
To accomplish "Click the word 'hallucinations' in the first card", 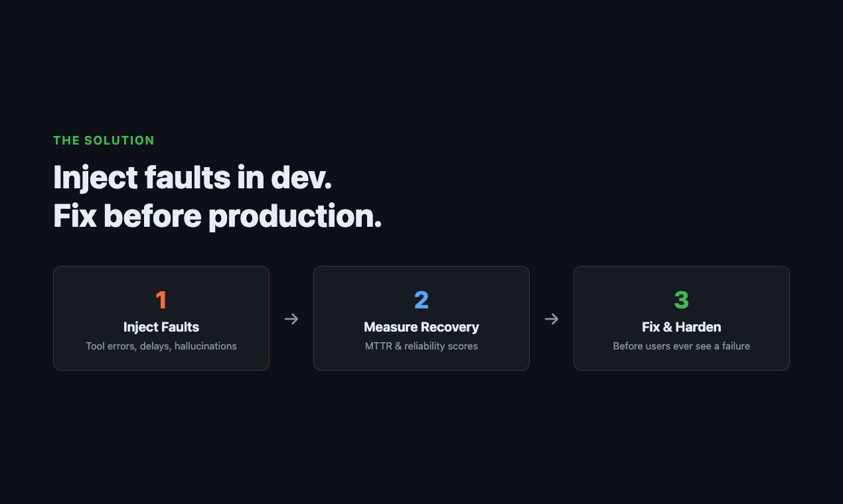I will point(206,346).
